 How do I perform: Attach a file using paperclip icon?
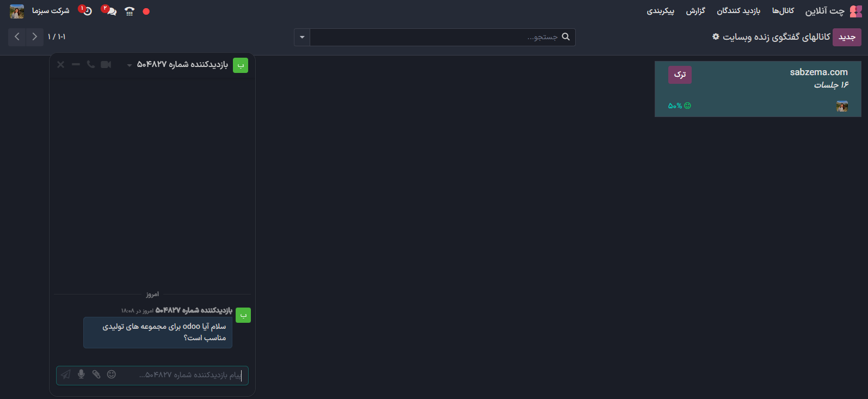click(96, 375)
